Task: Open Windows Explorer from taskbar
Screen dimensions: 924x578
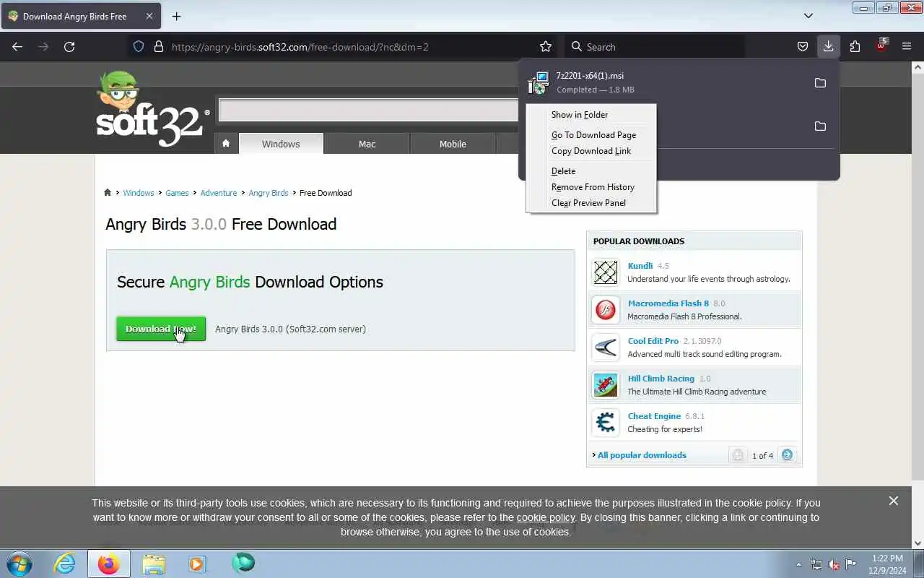Action: coord(153,564)
